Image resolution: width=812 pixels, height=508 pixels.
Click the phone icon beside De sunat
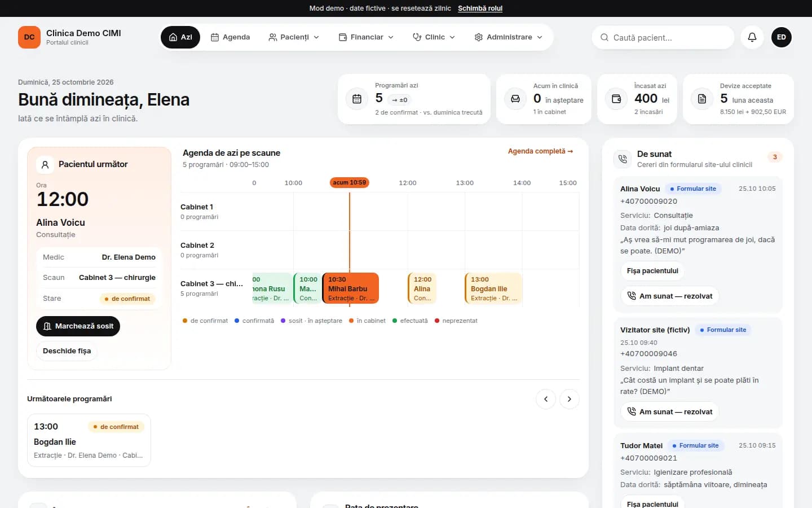click(x=623, y=159)
